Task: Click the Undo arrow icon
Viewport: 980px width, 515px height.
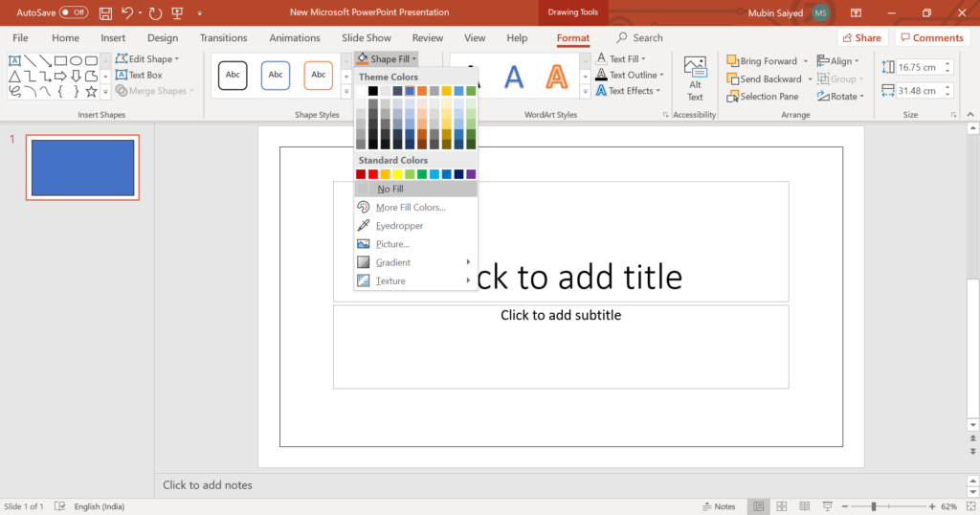Action: (x=127, y=12)
